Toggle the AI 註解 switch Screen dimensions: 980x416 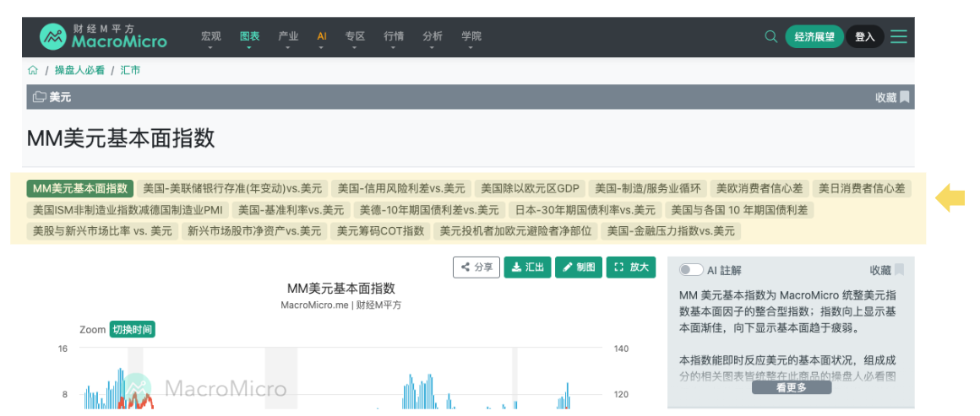[691, 270]
